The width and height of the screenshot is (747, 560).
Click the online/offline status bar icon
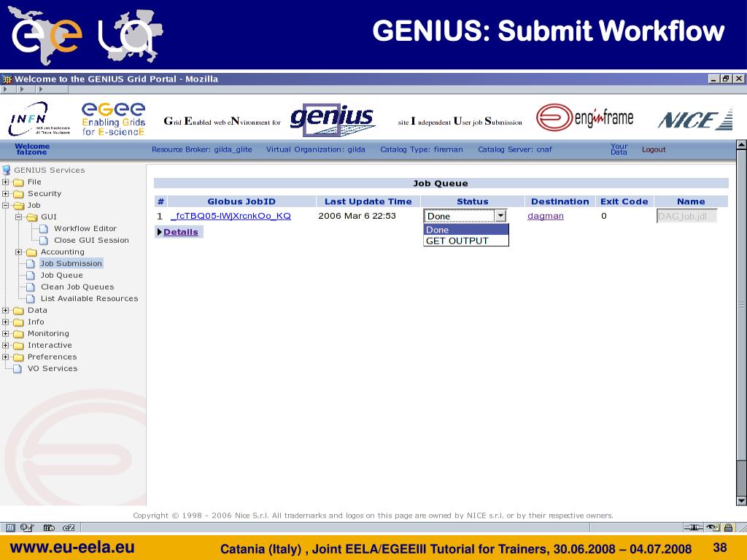pos(693,528)
